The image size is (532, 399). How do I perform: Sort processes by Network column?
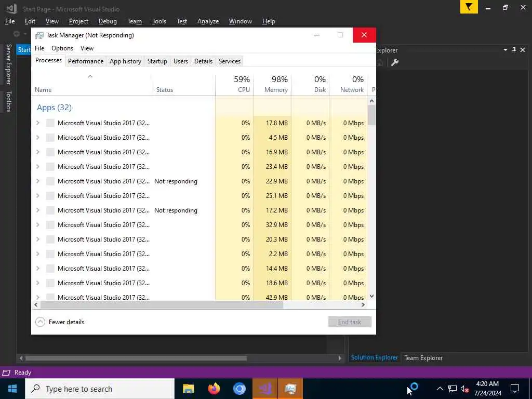click(x=349, y=84)
